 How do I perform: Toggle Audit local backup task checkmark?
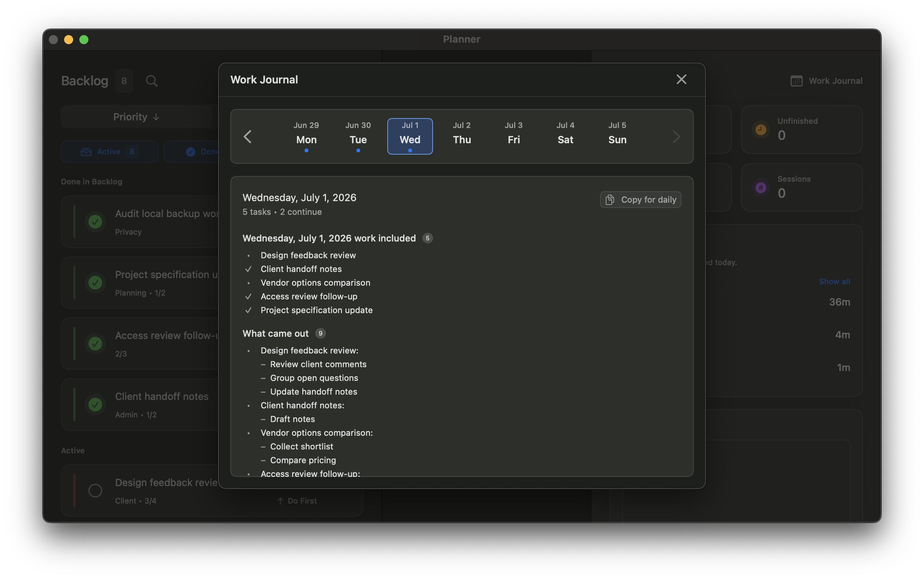pyautogui.click(x=95, y=222)
